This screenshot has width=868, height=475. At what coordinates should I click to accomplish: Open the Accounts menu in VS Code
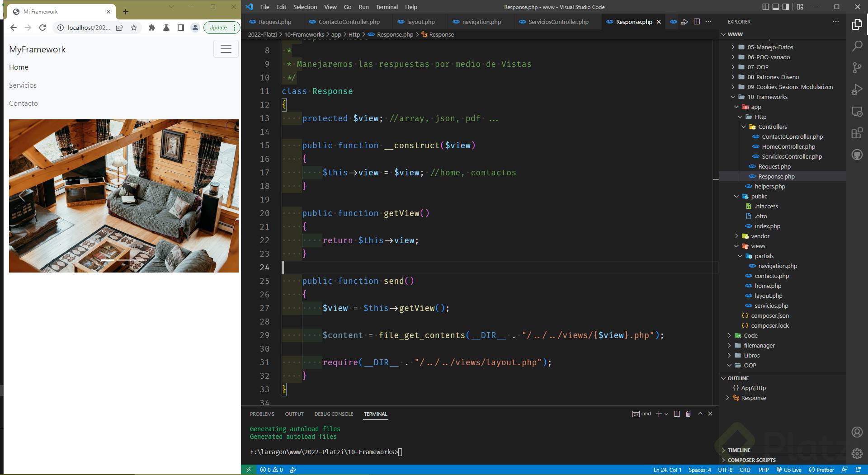click(x=857, y=432)
